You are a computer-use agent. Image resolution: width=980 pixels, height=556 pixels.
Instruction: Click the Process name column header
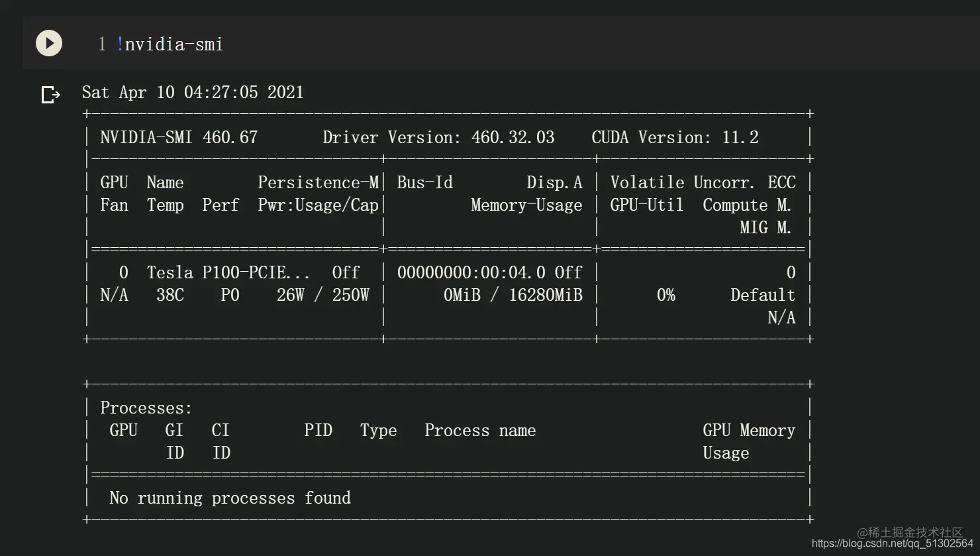[480, 430]
